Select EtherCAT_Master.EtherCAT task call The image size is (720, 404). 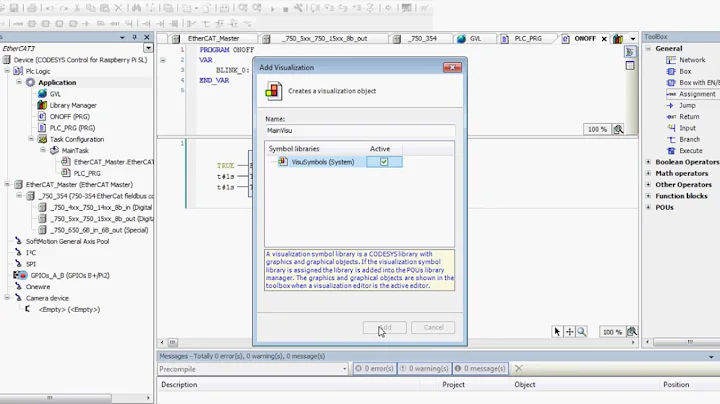coord(113,162)
